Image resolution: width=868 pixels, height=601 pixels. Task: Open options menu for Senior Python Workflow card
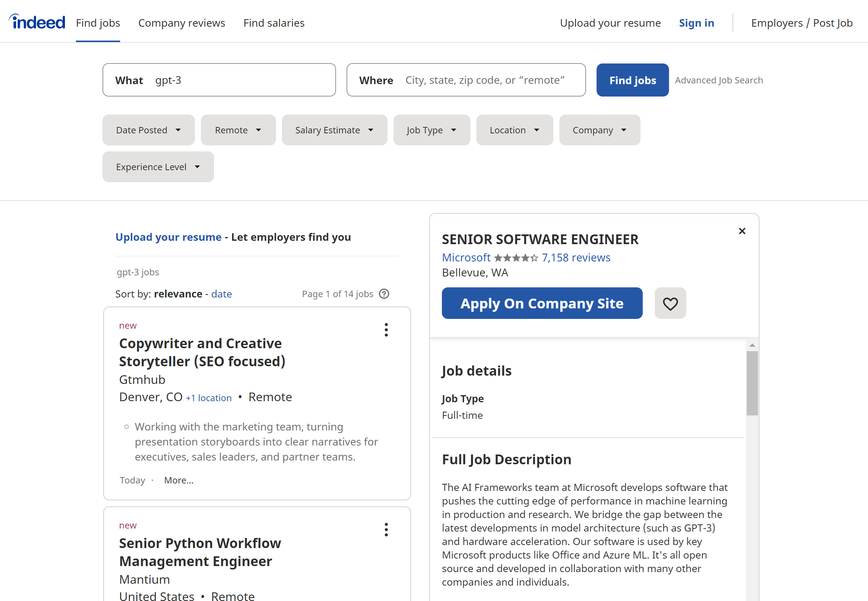click(386, 530)
